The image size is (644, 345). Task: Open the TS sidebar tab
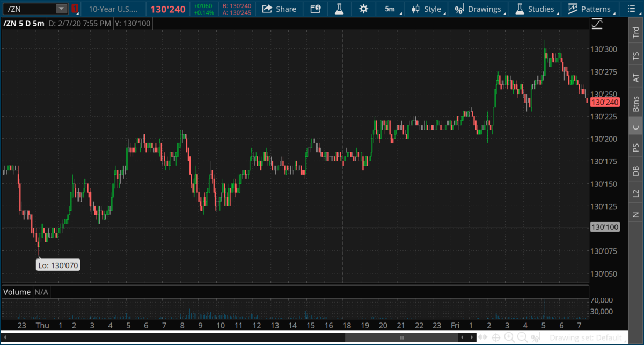pos(635,56)
